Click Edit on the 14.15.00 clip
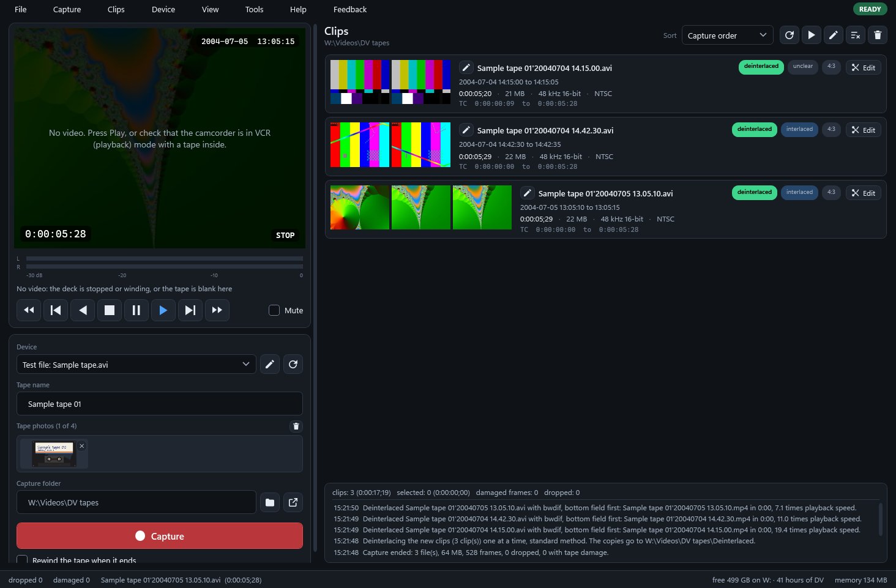The width and height of the screenshot is (896, 588). (x=864, y=67)
